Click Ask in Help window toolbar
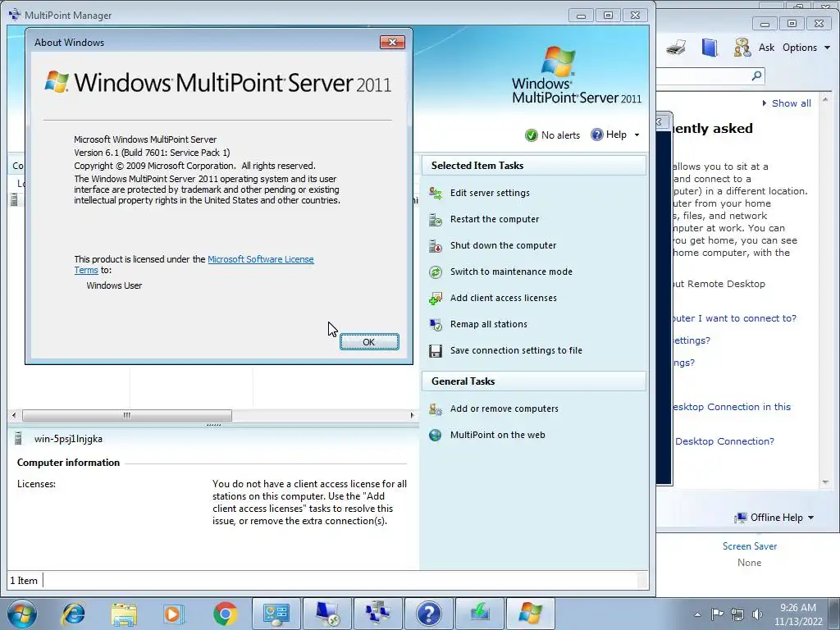The image size is (840, 630). click(767, 48)
